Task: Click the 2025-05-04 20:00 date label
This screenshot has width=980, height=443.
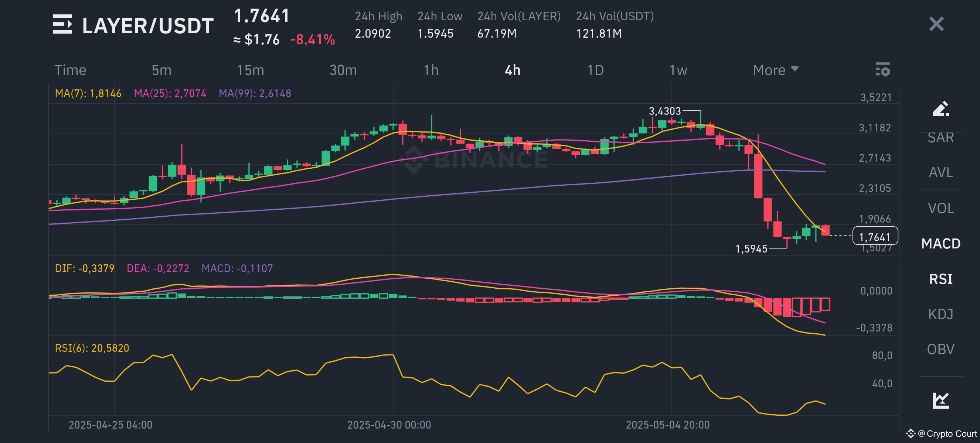Action: (668, 425)
